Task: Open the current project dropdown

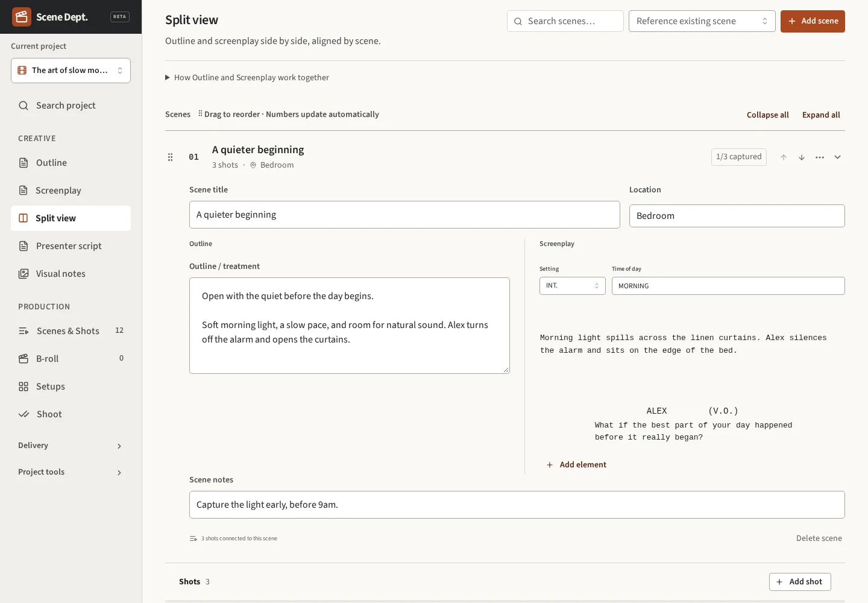Action: [x=71, y=71]
